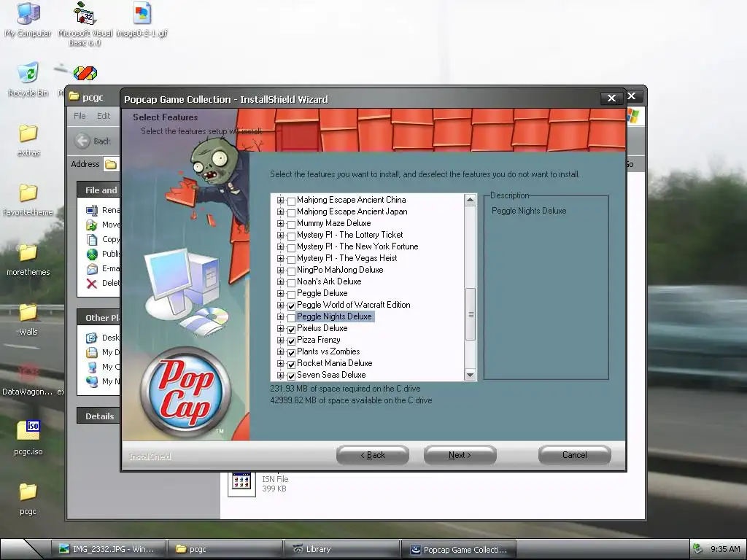Check the Mummy Maze Deluxe checkbox
The image size is (747, 560).
[292, 224]
